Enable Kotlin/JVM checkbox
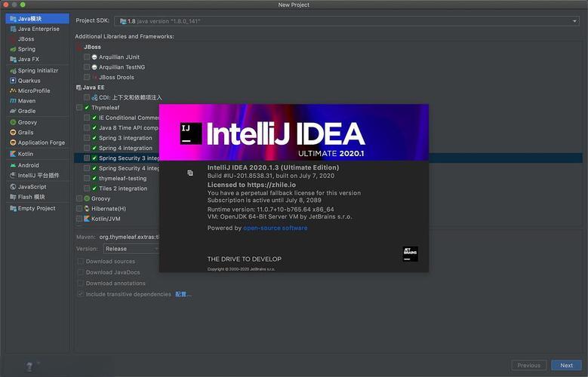588x377 pixels. point(79,219)
